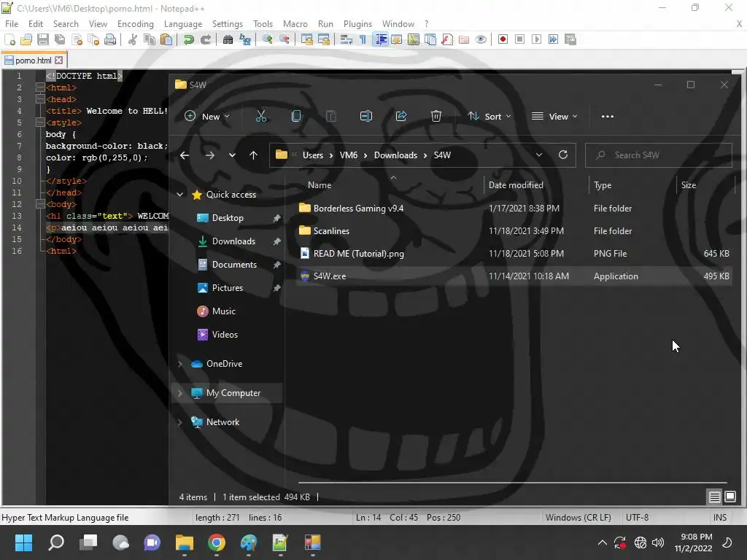Collapse the Quick access chevron

179,194
